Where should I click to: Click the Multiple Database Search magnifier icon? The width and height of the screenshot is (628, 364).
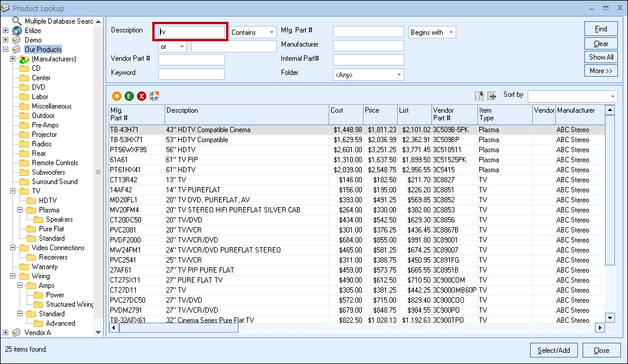pos(17,21)
